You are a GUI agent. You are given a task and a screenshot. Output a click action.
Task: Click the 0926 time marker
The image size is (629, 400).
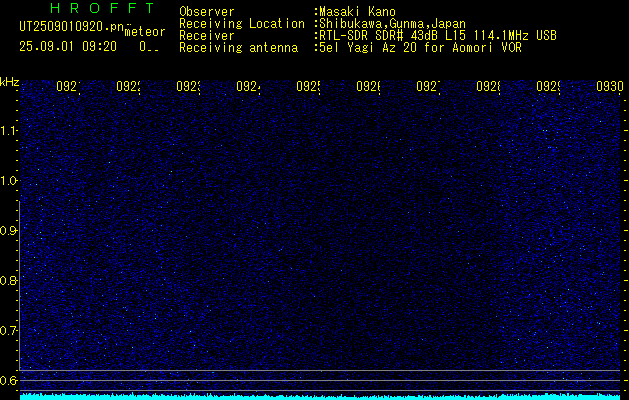tap(368, 86)
